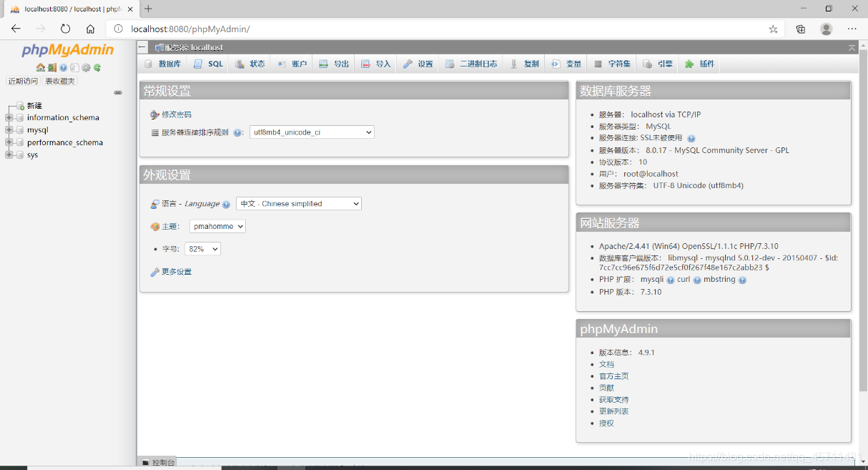Viewport: 868px width, 470px height.
Task: Open the 官方主页 link
Action: (614, 376)
